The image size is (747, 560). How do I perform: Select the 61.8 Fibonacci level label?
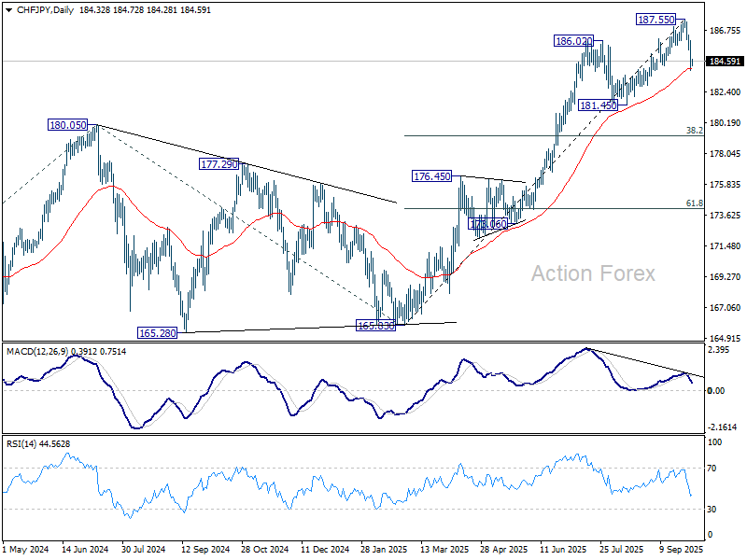(x=694, y=203)
